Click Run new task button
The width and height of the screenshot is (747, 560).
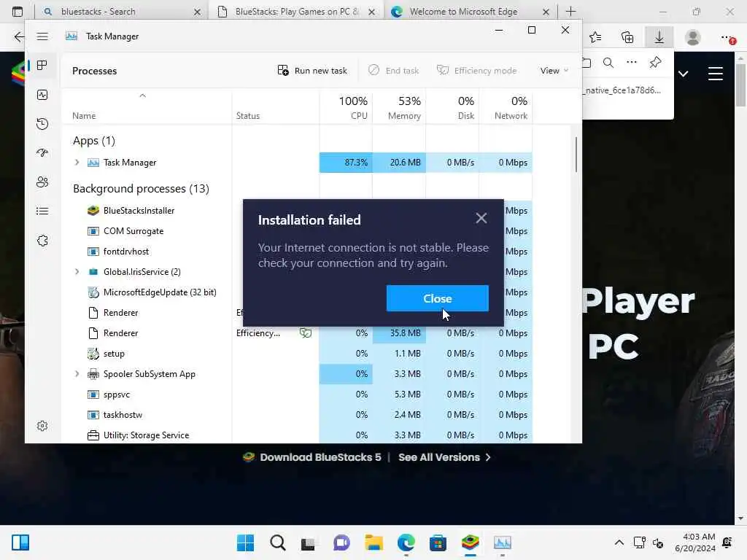point(312,71)
